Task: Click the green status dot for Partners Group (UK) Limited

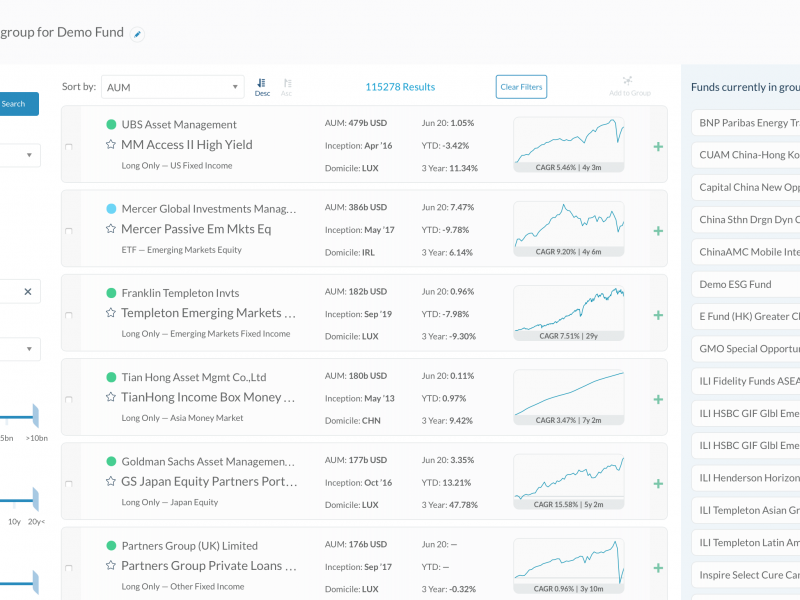Action: coord(111,545)
